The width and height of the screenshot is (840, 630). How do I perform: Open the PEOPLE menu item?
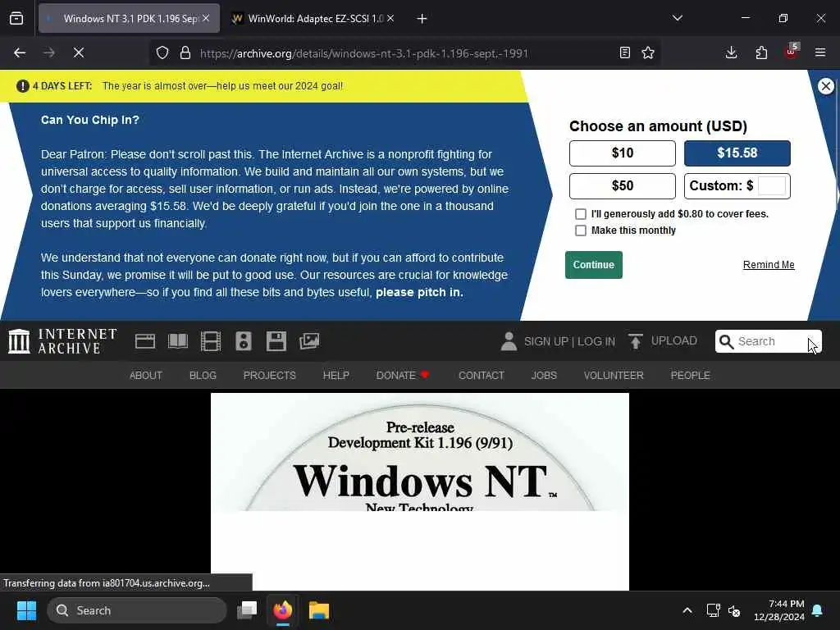point(690,375)
